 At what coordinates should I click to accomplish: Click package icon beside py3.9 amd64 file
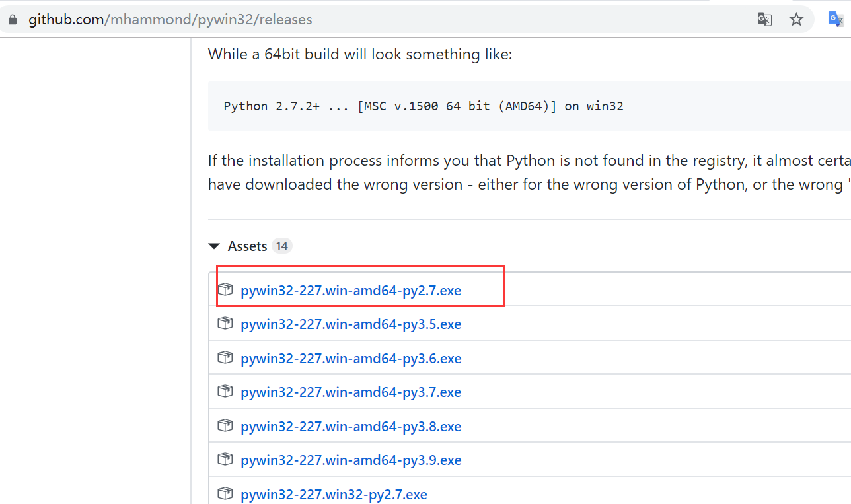[225, 460]
